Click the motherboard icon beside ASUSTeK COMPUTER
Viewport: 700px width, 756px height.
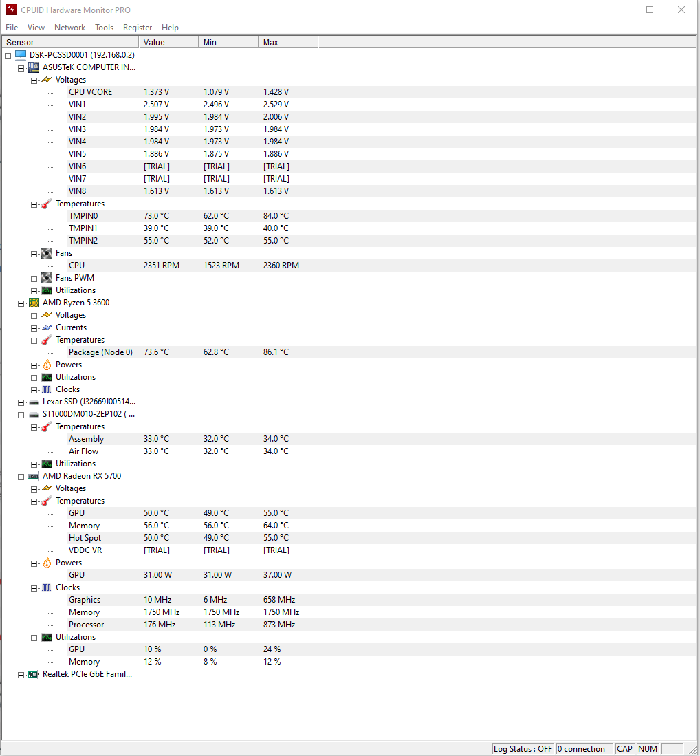(x=33, y=67)
